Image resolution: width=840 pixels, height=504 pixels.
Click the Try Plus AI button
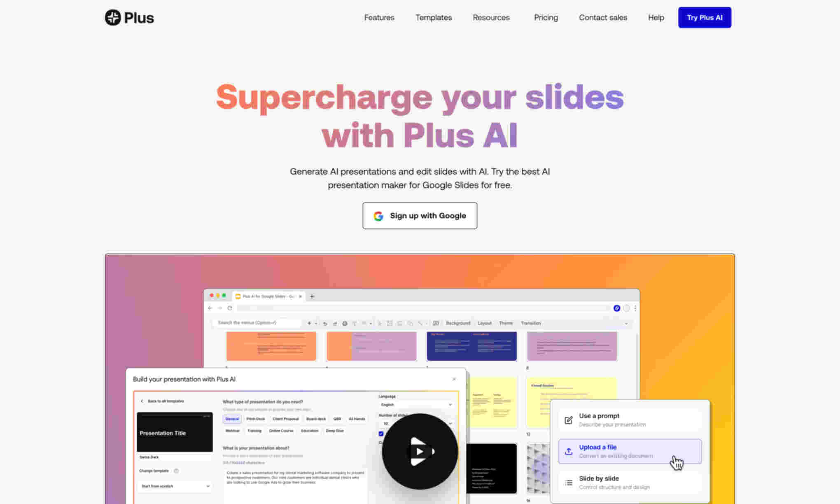tap(705, 17)
